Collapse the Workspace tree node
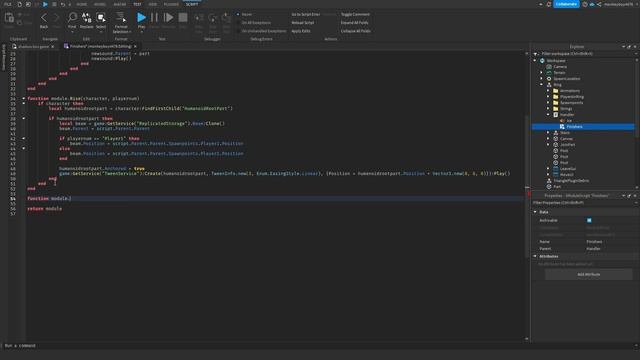The height and width of the screenshot is (360, 640). 535,60
